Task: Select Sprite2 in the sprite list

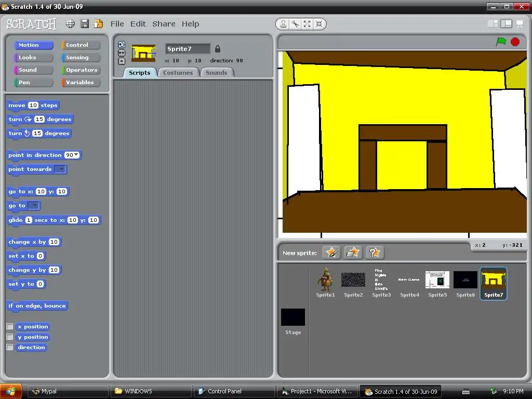Action: [x=353, y=283]
